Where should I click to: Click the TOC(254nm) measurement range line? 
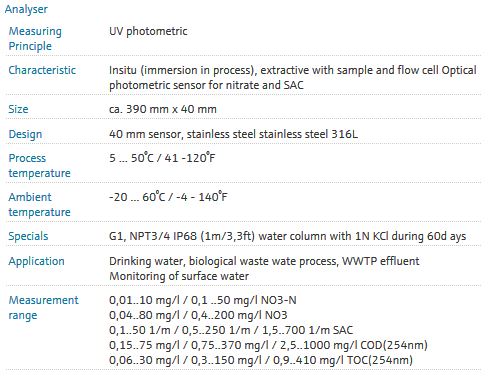[261, 360]
